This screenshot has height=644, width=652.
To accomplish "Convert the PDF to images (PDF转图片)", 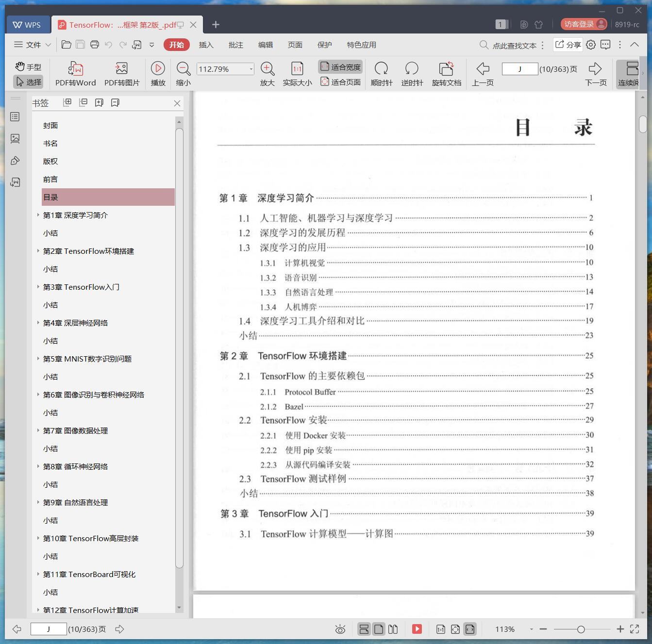I will click(x=122, y=74).
